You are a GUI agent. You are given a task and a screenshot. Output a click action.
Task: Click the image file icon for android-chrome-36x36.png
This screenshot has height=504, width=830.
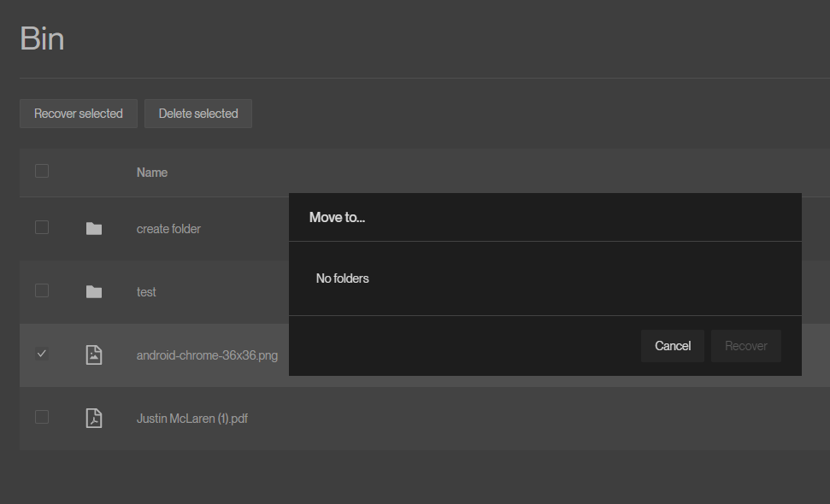tap(94, 355)
